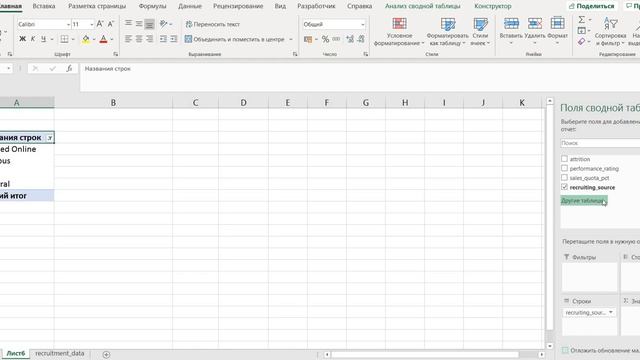The width and height of the screenshot is (640, 360).
Task: Toggle underline formatting (Ч)
Action: (x=43, y=39)
